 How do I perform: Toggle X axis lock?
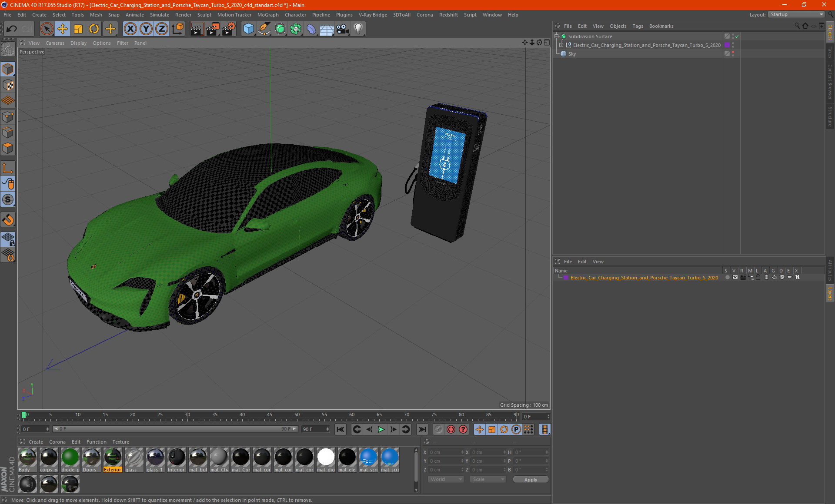(130, 29)
